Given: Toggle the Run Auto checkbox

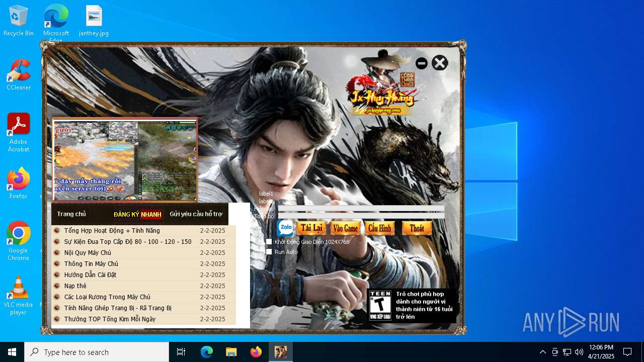Looking at the screenshot, I should coord(269,252).
